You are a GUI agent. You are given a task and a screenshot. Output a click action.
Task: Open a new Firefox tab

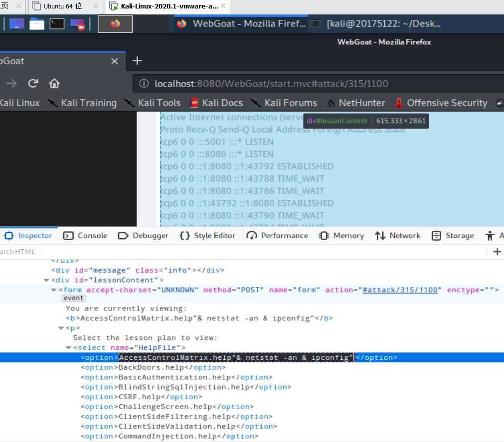point(137,60)
